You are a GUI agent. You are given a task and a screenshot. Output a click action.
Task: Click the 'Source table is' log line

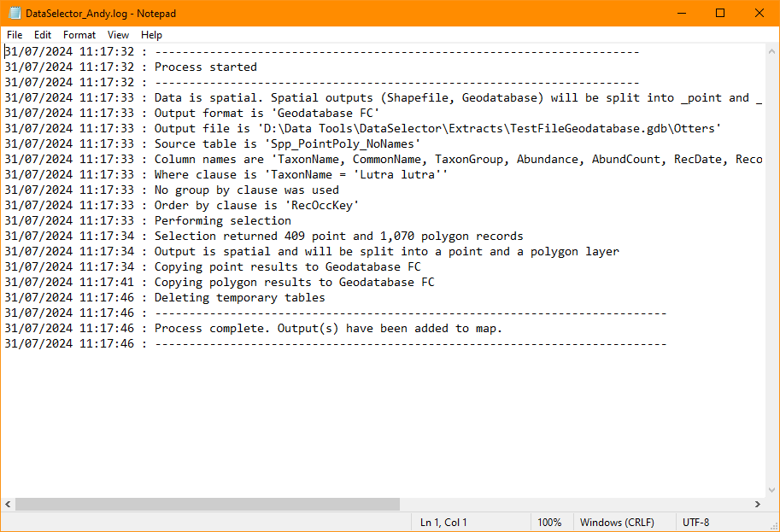pyautogui.click(x=213, y=144)
